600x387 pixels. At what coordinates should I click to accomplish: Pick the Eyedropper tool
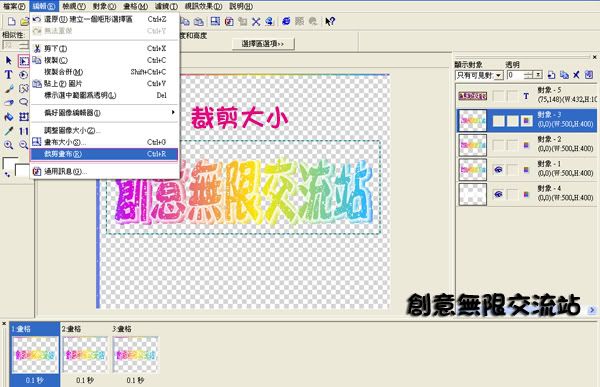8,131
